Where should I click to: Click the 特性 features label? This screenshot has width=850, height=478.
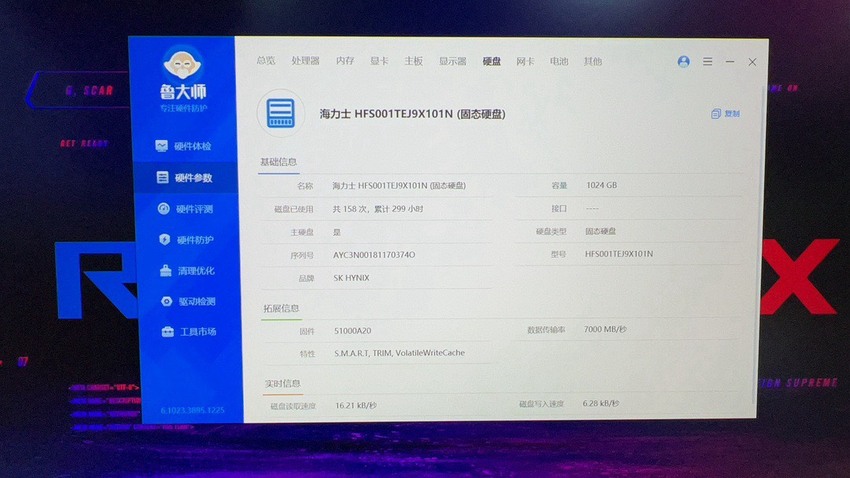pyautogui.click(x=307, y=353)
